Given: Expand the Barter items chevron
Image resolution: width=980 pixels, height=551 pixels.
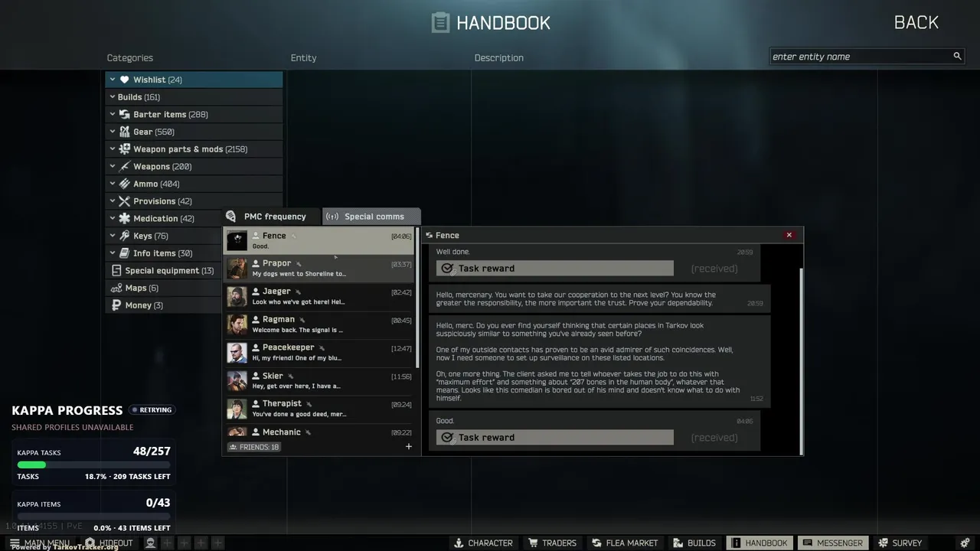Looking at the screenshot, I should pyautogui.click(x=112, y=114).
